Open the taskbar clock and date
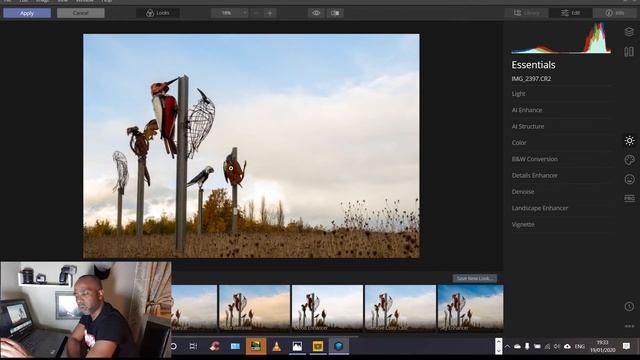 click(x=602, y=346)
